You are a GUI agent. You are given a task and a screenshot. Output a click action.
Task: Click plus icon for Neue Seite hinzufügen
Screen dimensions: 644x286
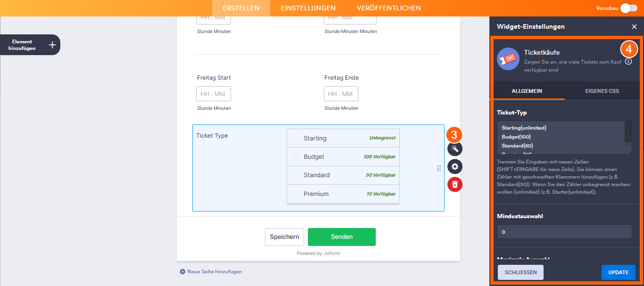(182, 271)
